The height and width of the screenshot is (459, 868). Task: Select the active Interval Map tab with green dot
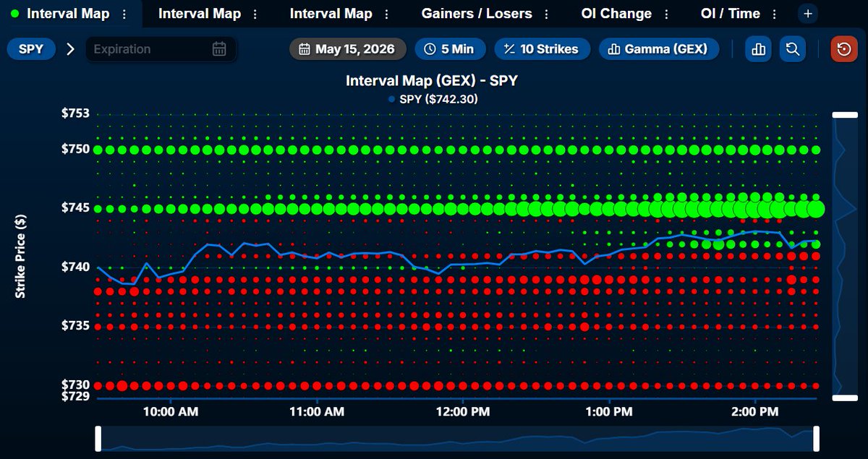[x=70, y=13]
